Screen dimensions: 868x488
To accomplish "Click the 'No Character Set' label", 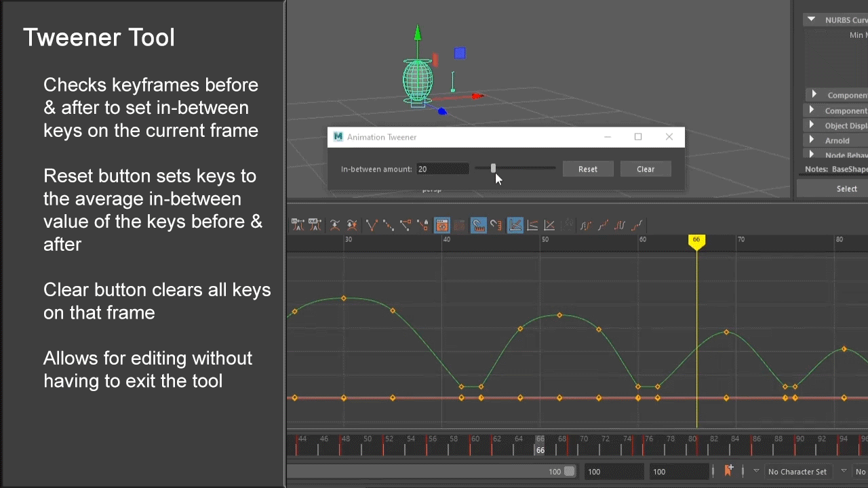I will click(x=797, y=472).
